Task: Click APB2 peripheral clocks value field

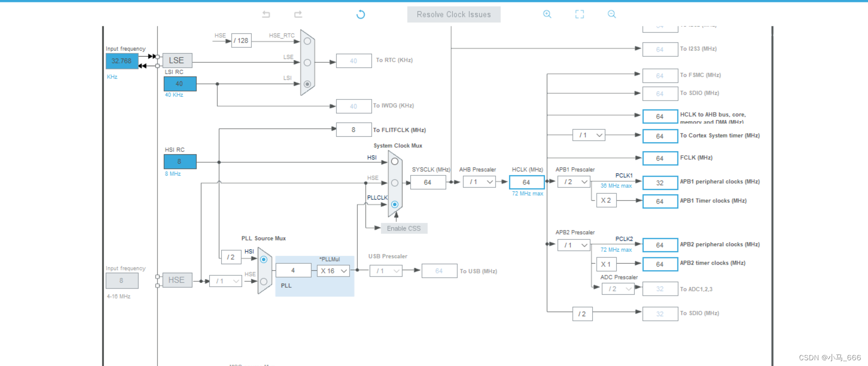Action: [x=660, y=245]
